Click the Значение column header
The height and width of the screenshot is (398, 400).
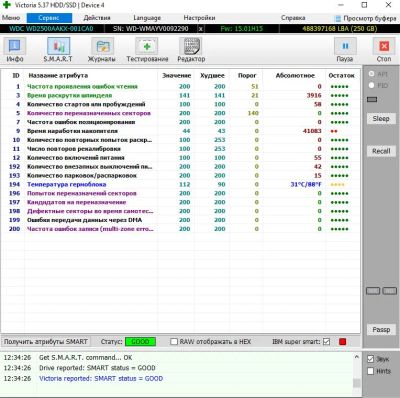176,76
